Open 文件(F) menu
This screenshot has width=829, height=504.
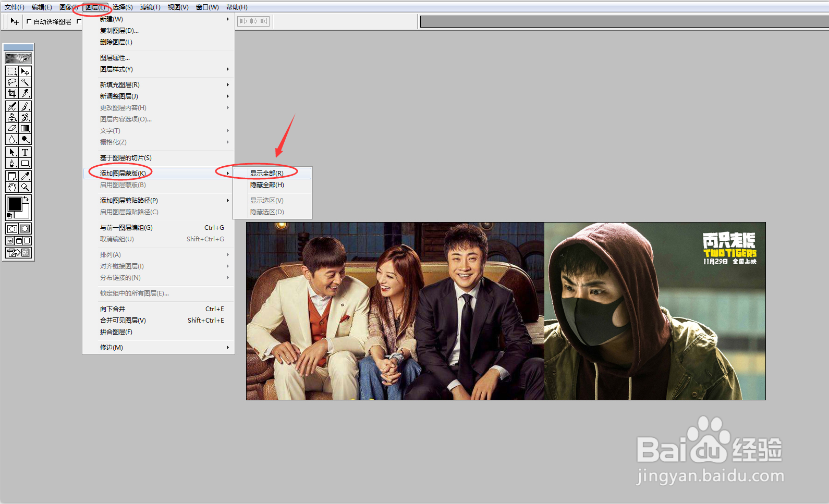pyautogui.click(x=15, y=7)
